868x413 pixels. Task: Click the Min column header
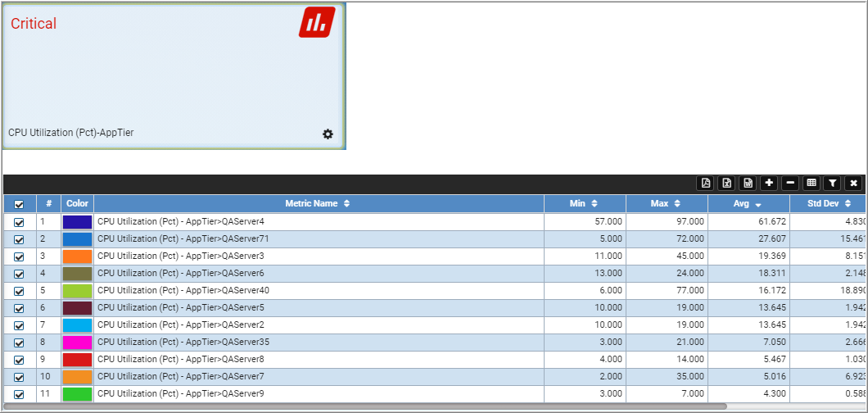(585, 204)
